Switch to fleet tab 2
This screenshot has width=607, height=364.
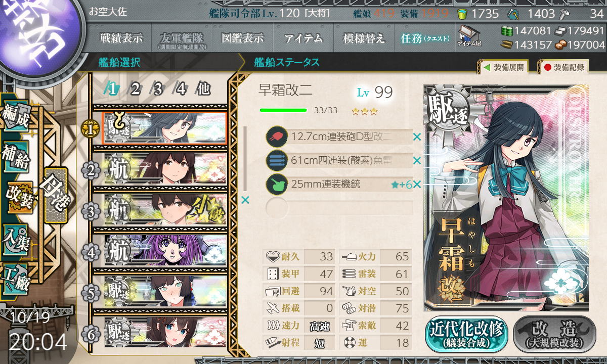click(135, 89)
